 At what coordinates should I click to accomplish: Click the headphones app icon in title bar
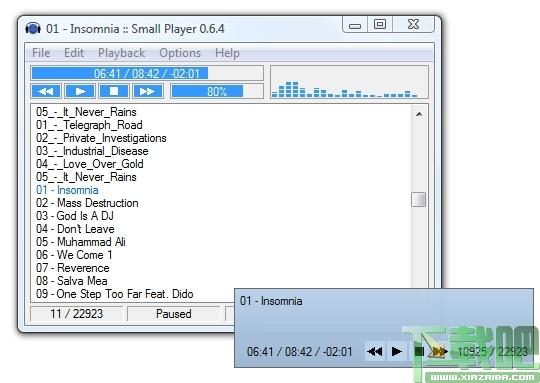[33, 29]
